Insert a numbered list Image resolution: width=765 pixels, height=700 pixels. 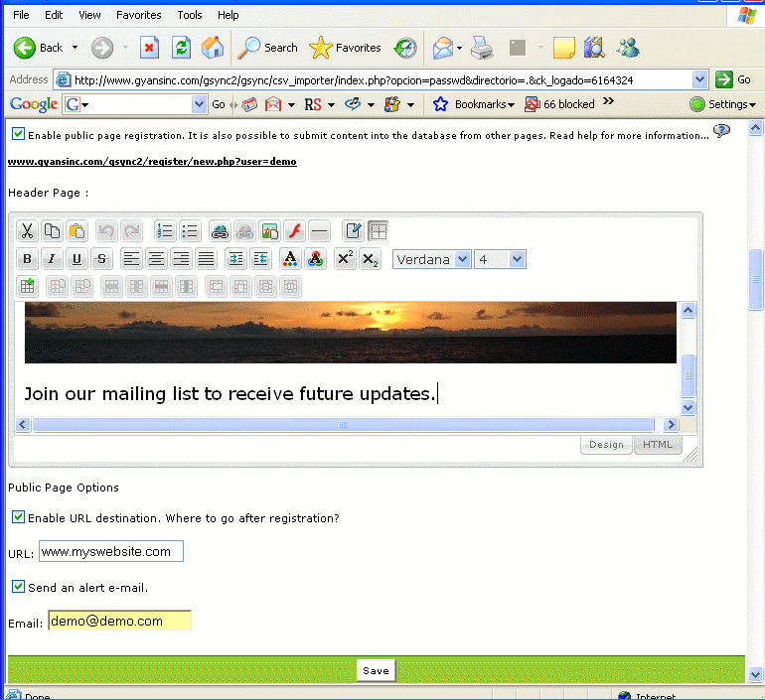click(165, 231)
